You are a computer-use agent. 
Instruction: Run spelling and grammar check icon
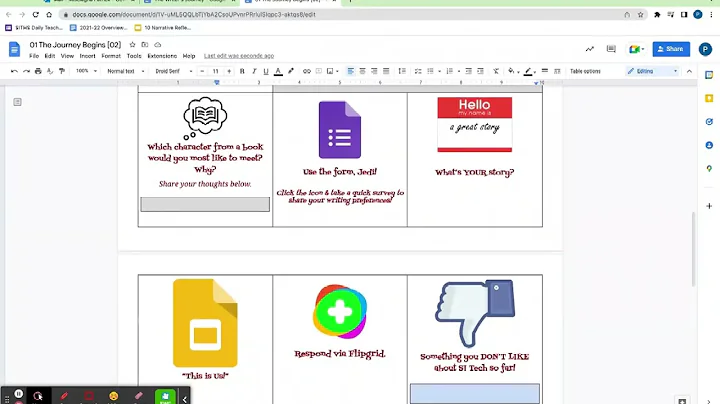pyautogui.click(x=50, y=71)
